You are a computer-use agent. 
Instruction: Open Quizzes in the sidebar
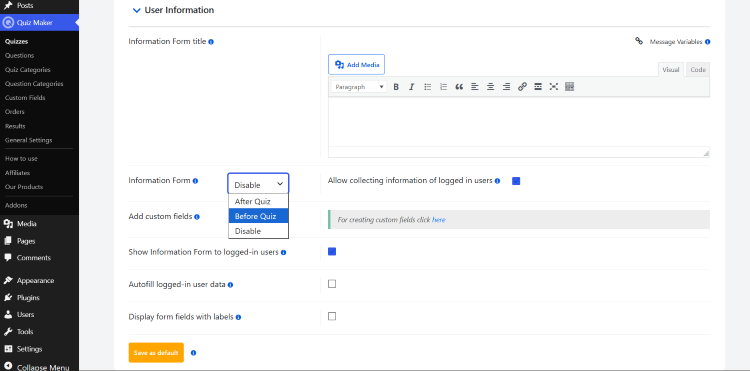(x=16, y=42)
